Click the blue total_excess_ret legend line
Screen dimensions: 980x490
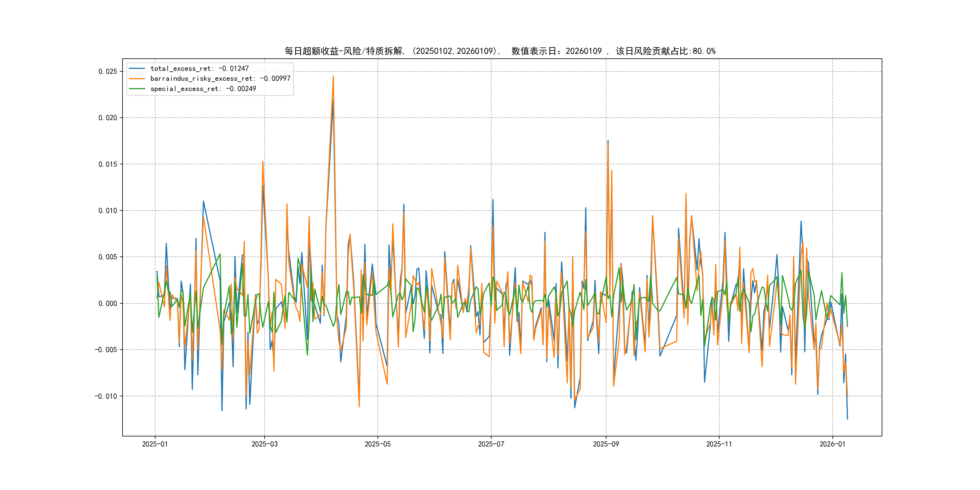tap(137, 68)
